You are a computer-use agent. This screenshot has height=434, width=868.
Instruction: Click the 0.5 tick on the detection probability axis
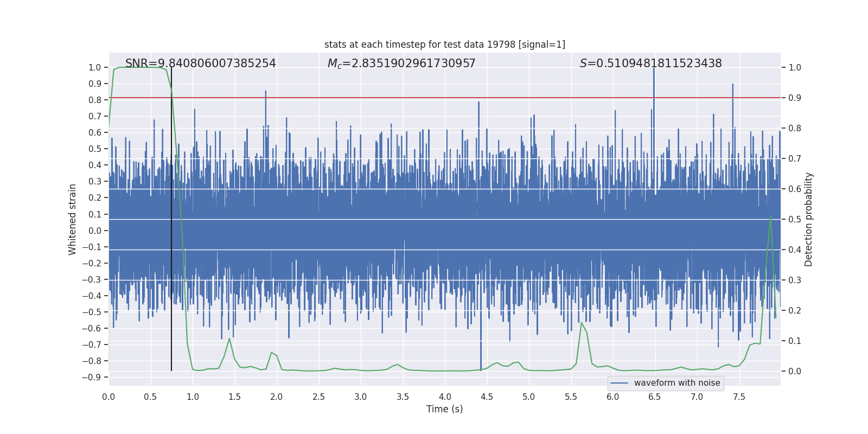tap(794, 219)
